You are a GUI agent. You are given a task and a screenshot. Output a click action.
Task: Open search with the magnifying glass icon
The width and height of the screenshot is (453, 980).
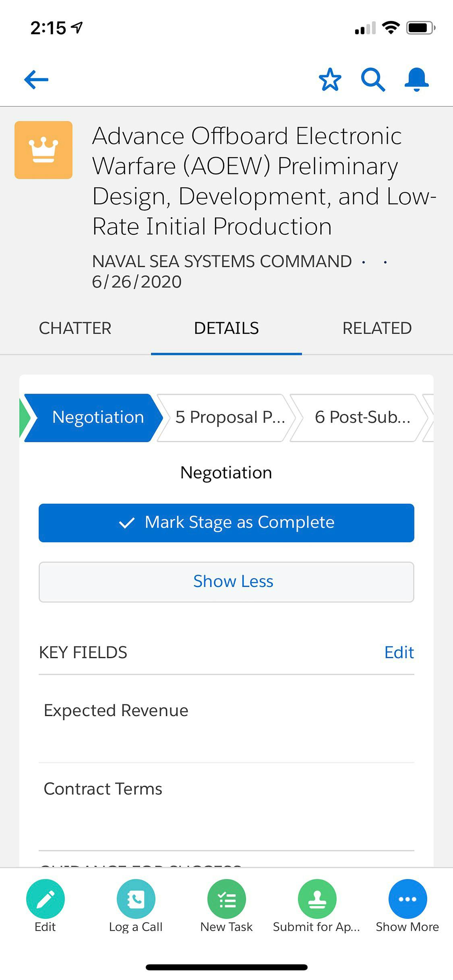tap(373, 80)
